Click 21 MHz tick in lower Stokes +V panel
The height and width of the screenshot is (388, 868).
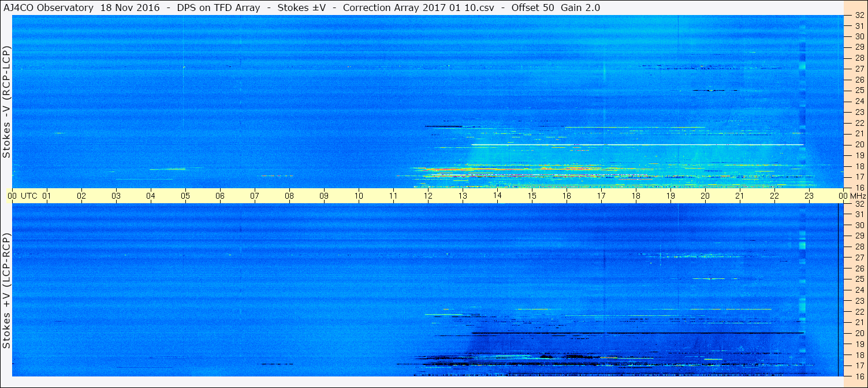coord(859,322)
